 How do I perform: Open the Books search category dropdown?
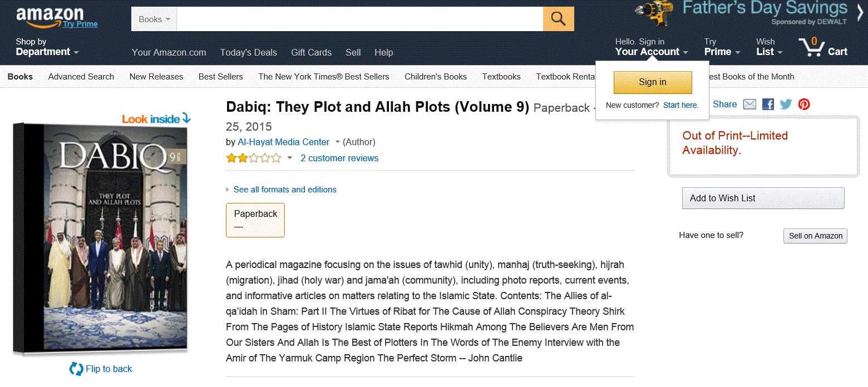pos(154,19)
